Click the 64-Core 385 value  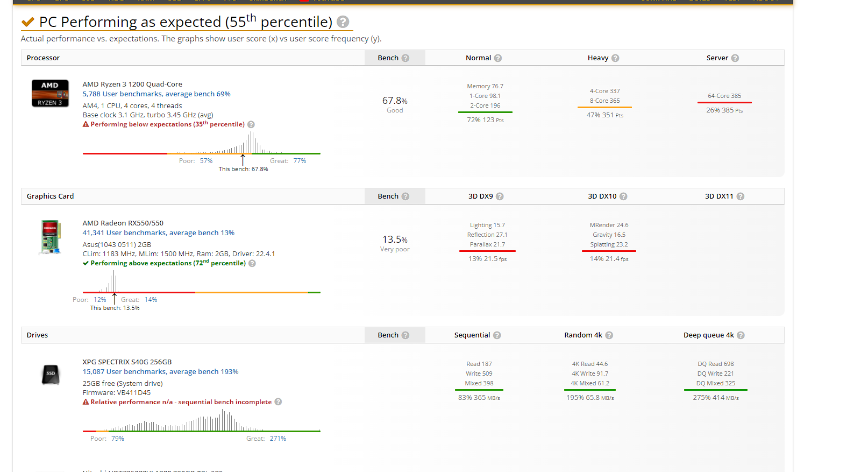(x=724, y=96)
